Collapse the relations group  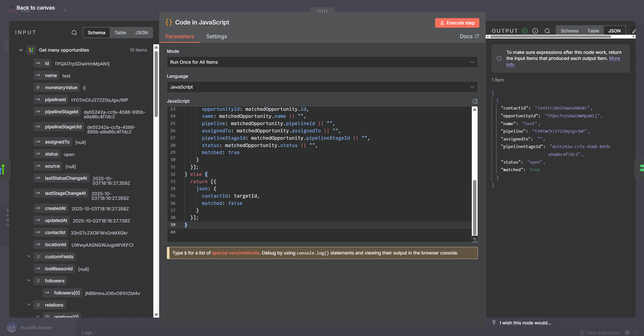pyautogui.click(x=29, y=305)
